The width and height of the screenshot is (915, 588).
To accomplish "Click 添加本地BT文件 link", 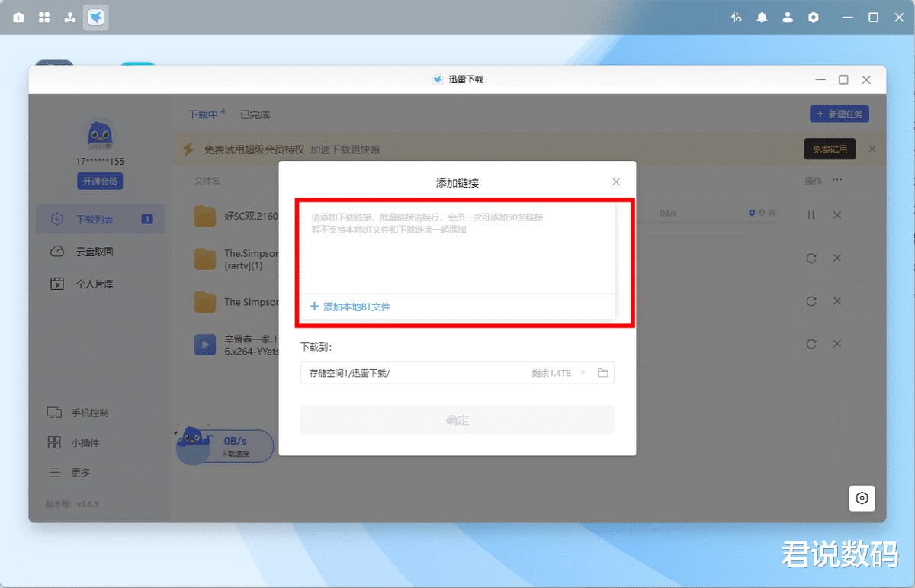I will pos(350,307).
